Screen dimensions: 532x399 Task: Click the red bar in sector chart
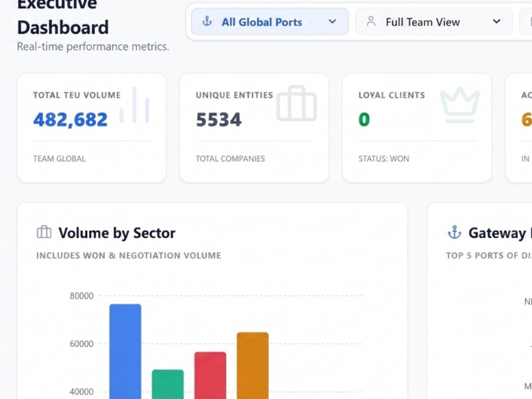pyautogui.click(x=210, y=375)
